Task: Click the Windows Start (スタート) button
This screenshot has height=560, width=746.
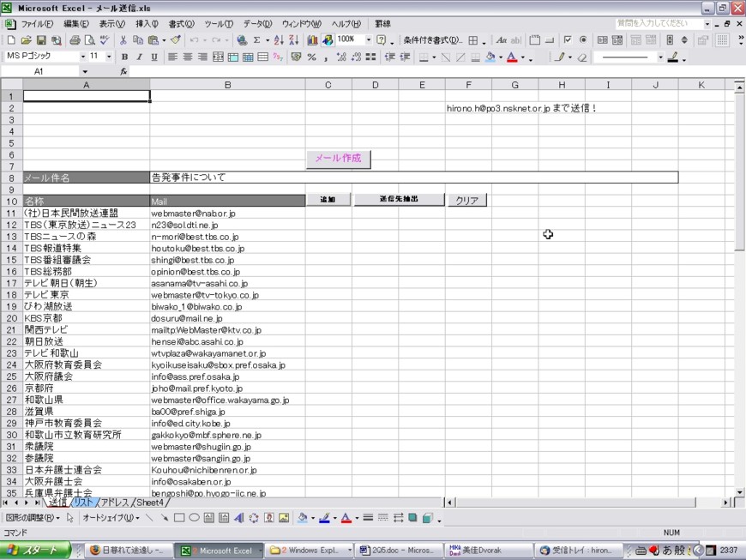Action: tap(35, 550)
